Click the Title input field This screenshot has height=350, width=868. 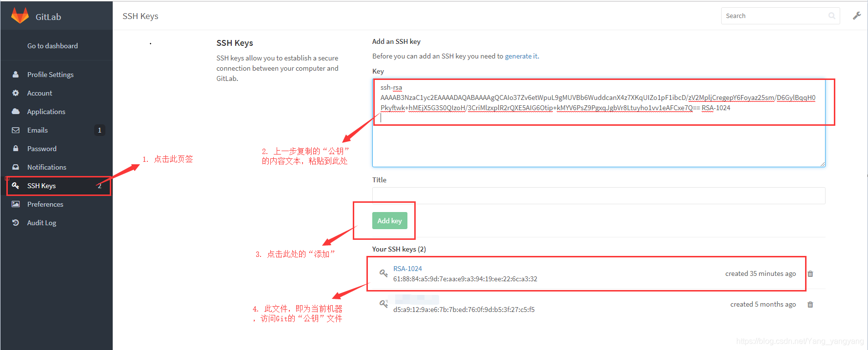coord(599,195)
